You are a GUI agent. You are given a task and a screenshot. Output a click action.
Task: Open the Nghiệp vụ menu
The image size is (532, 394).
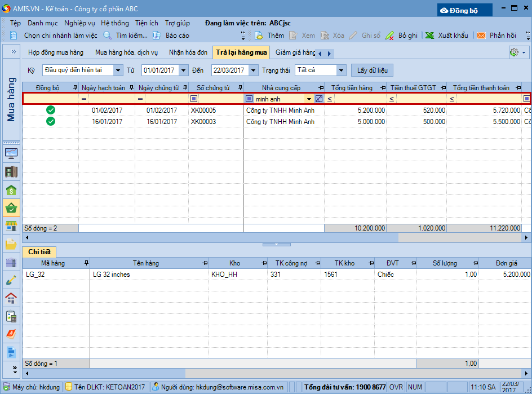(x=79, y=23)
